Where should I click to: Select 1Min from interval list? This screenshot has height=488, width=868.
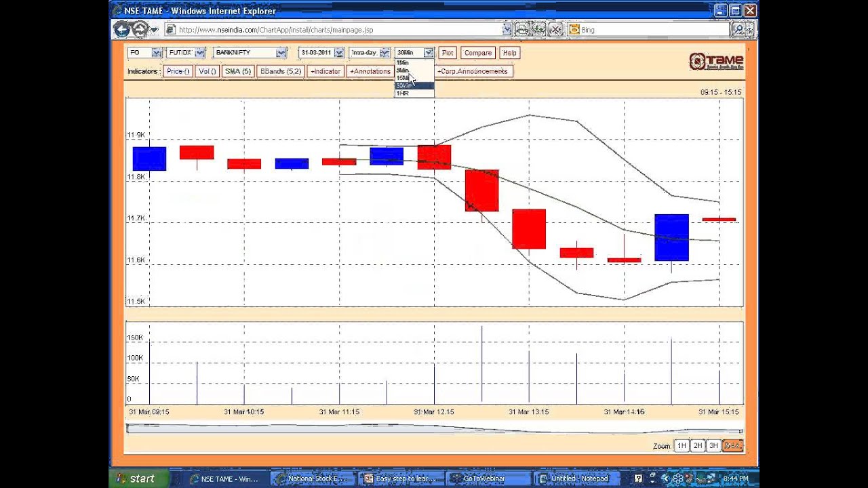point(414,63)
